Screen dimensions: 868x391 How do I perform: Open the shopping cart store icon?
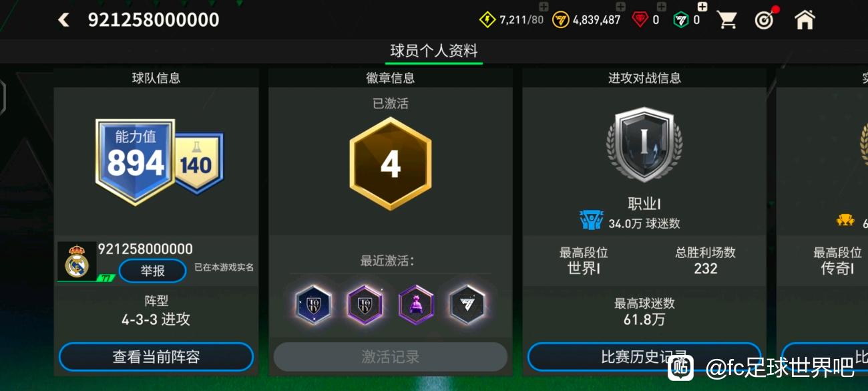727,19
